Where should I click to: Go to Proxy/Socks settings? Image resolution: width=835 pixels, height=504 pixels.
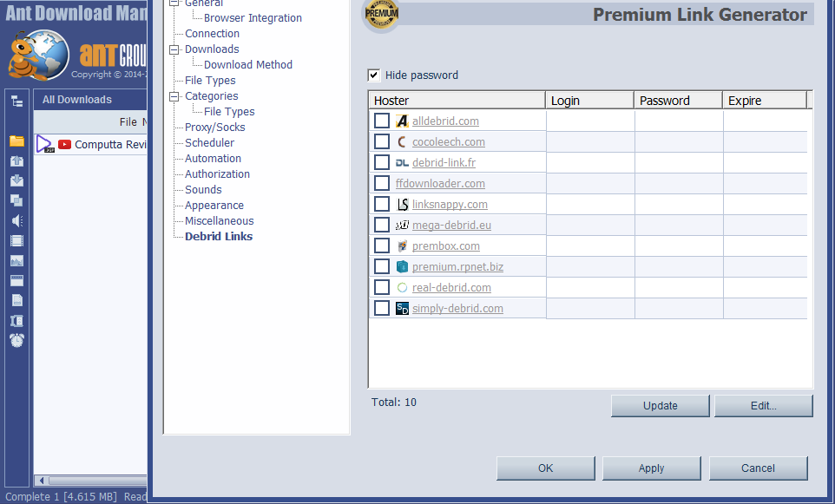coord(215,128)
